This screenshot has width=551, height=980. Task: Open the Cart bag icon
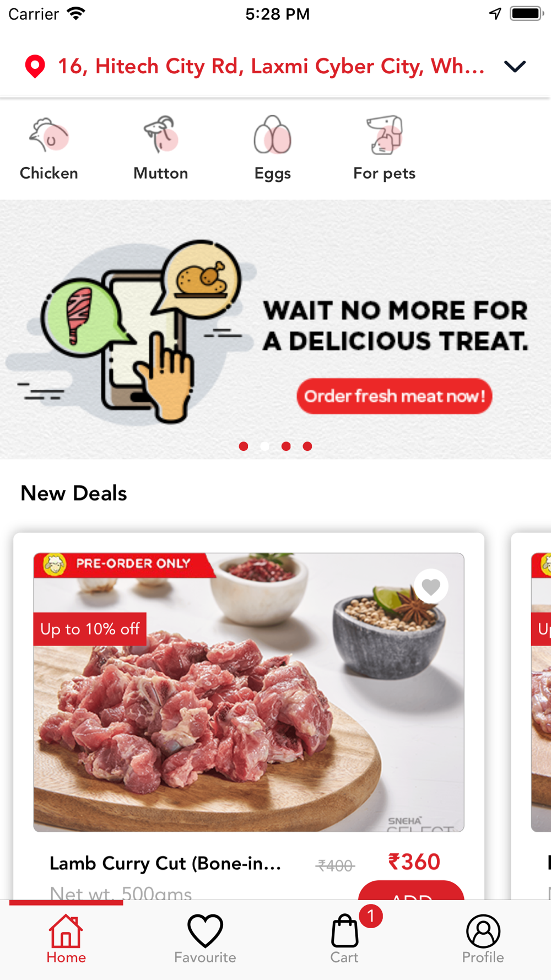(x=344, y=930)
